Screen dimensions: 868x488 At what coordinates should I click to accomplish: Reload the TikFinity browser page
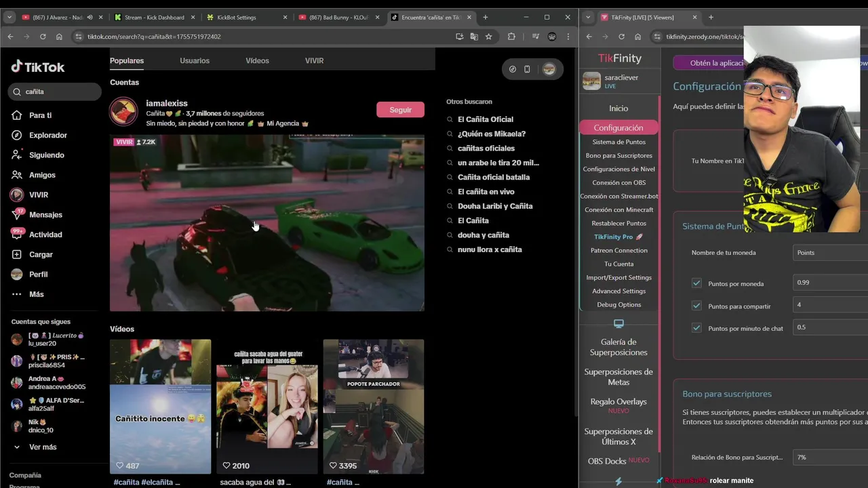621,37
